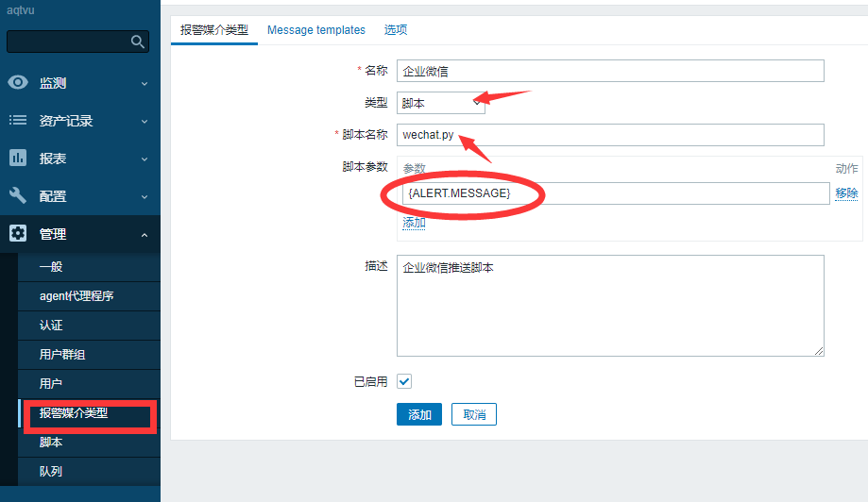Click the search magnifier icon in sidebar
Image resolution: width=868 pixels, height=502 pixels.
(137, 42)
